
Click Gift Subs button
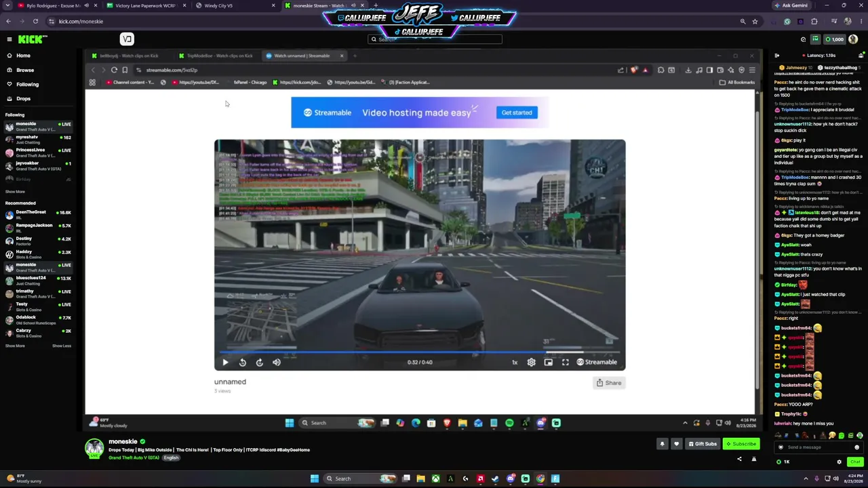[702, 444]
